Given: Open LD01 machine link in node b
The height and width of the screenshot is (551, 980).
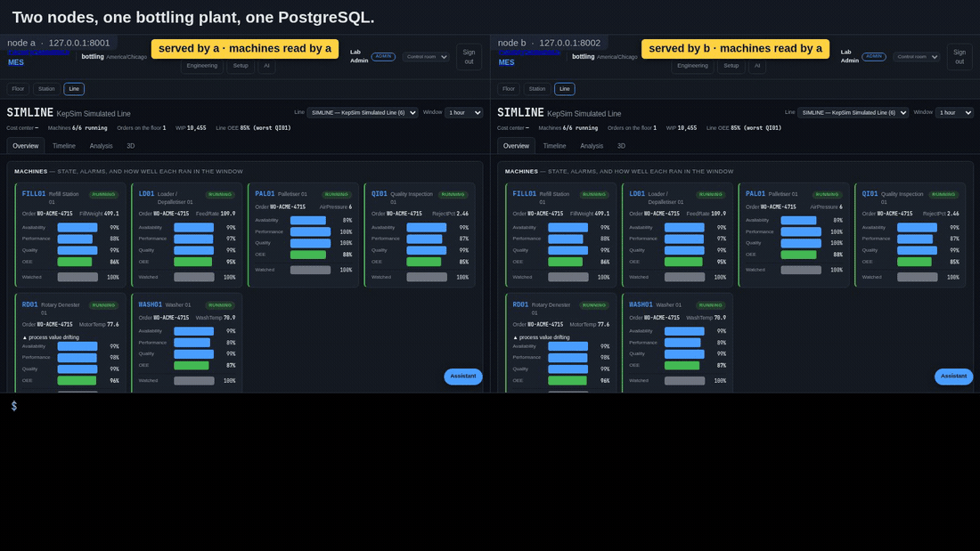Looking at the screenshot, I should click(x=637, y=194).
